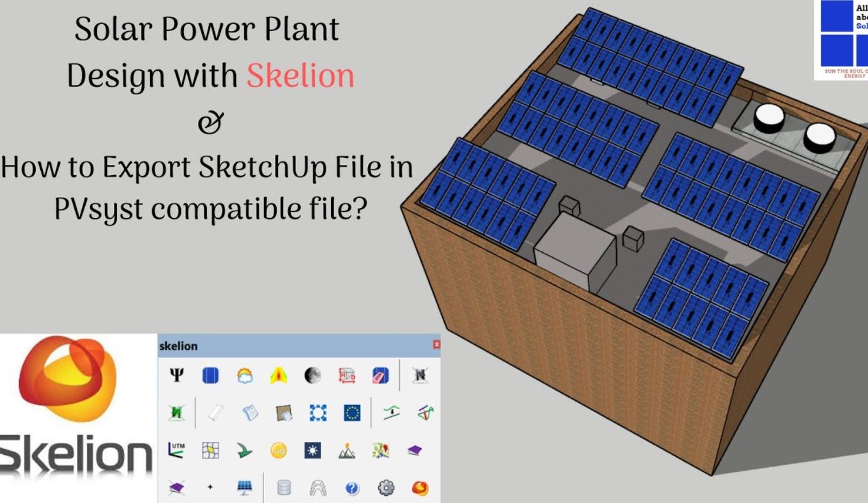Click the red-yellow heat map shading icon
868x503 pixels.
point(279,375)
